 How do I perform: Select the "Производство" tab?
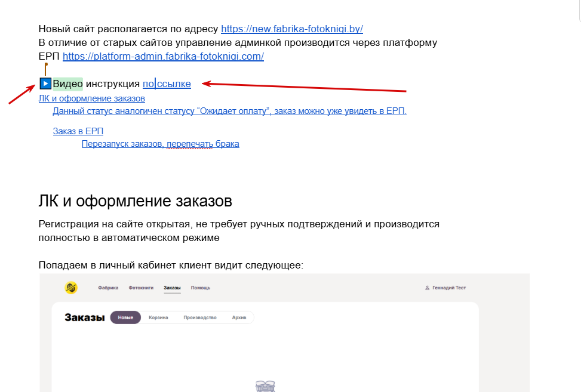pyautogui.click(x=200, y=317)
